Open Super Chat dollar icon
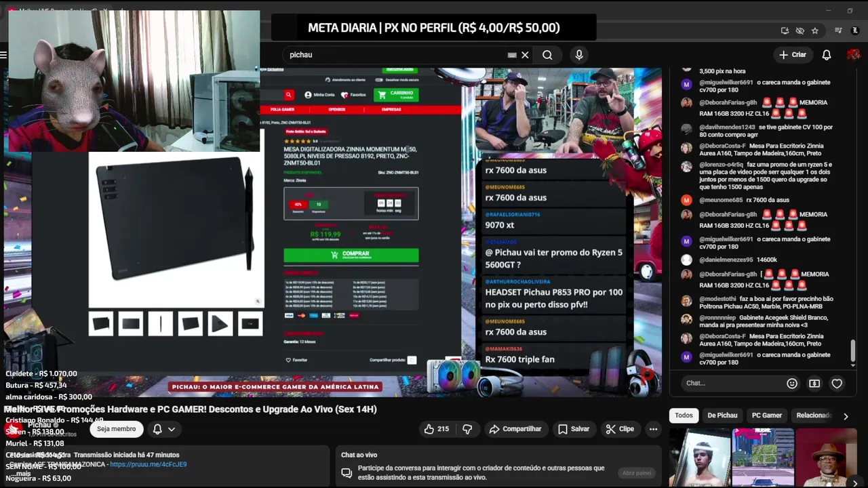868x488 pixels. pos(814,384)
